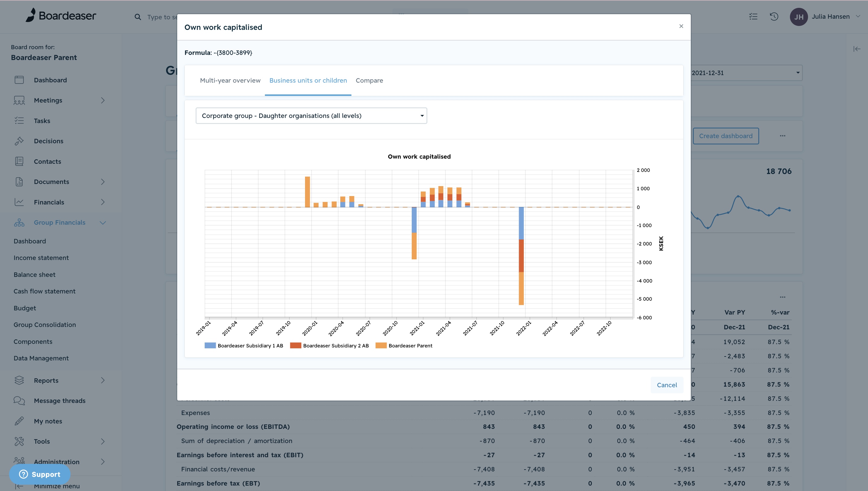Select the Business units or children tab
868x491 pixels.
tap(308, 80)
